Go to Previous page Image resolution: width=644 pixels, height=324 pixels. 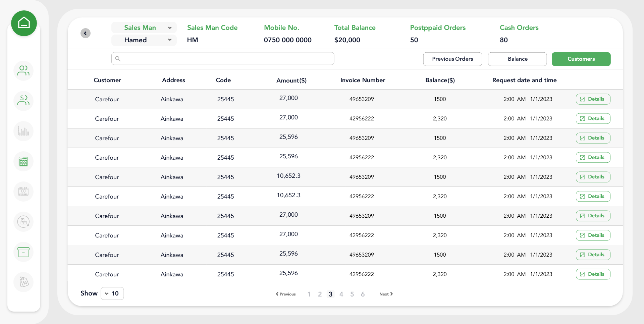tap(286, 294)
